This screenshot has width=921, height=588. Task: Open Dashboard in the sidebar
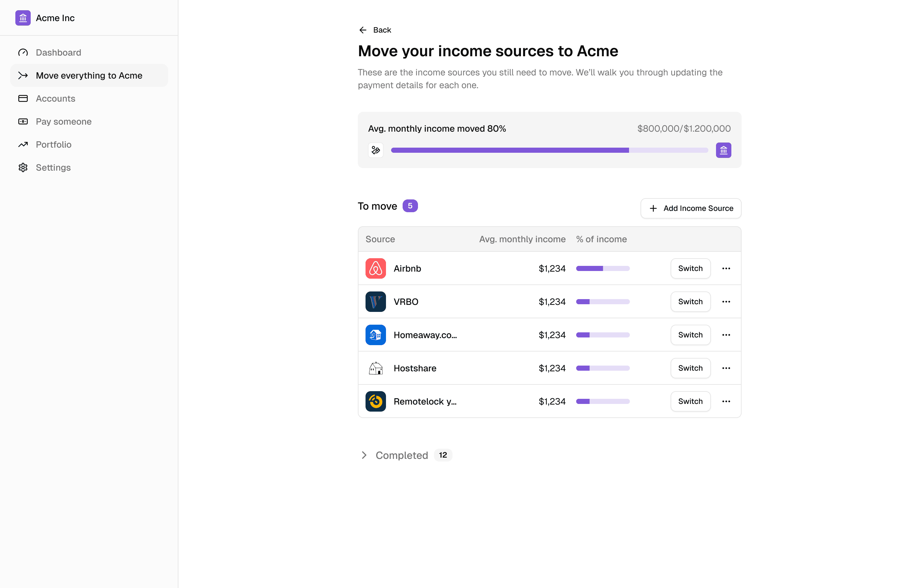pos(58,52)
